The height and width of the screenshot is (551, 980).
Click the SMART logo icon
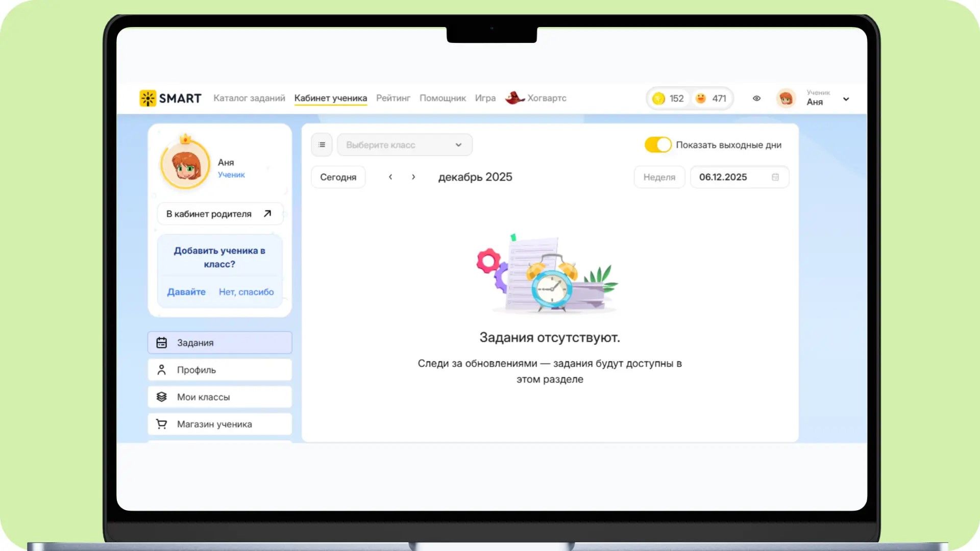(x=148, y=98)
